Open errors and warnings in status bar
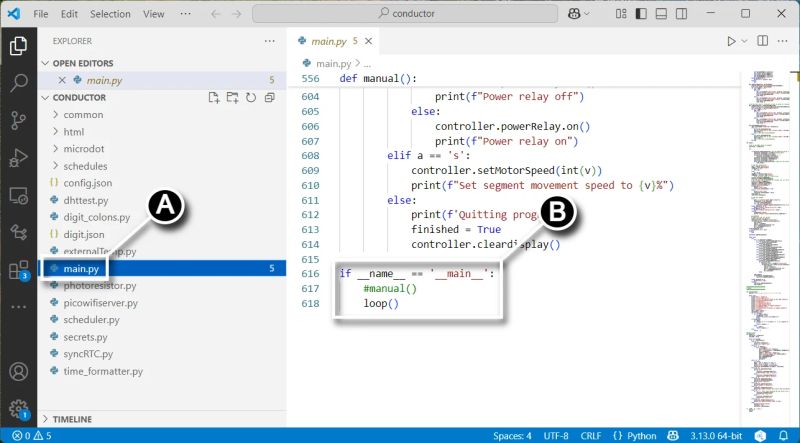Screen dimensions: 800x443 point(32,436)
